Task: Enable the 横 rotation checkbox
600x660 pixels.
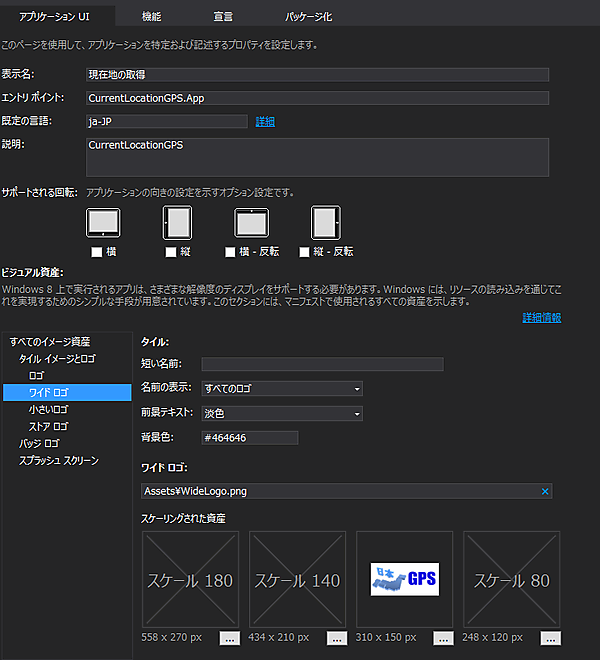Action: [x=97, y=252]
